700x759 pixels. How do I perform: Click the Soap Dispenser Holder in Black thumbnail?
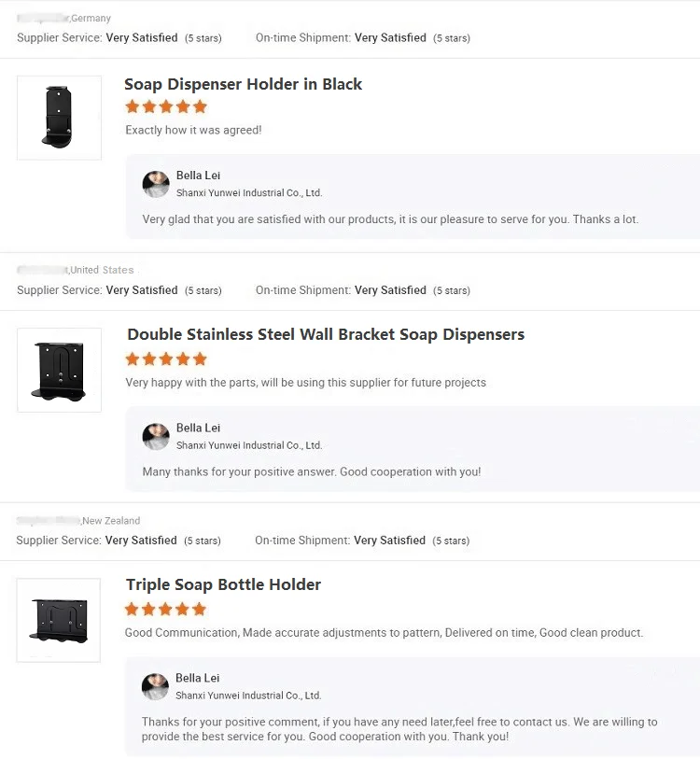click(59, 118)
